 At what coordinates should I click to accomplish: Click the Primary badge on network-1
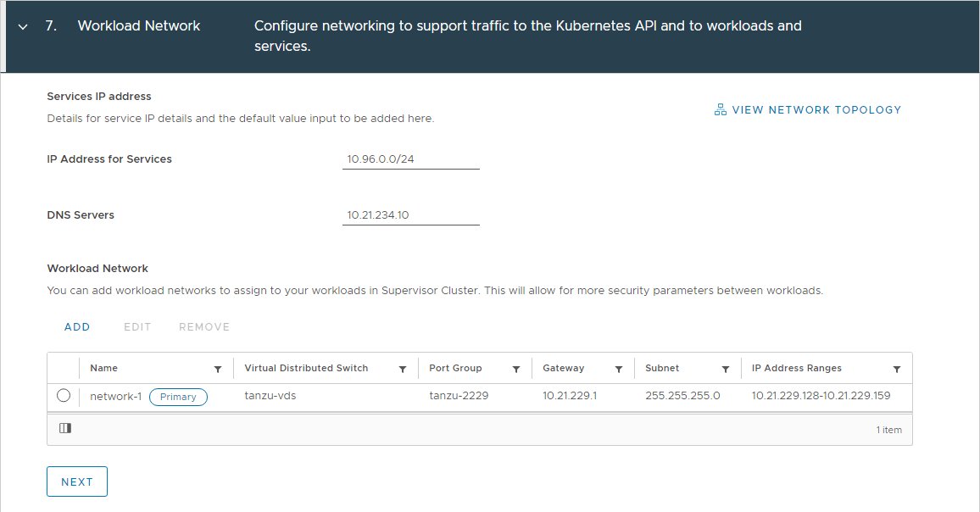[178, 397]
